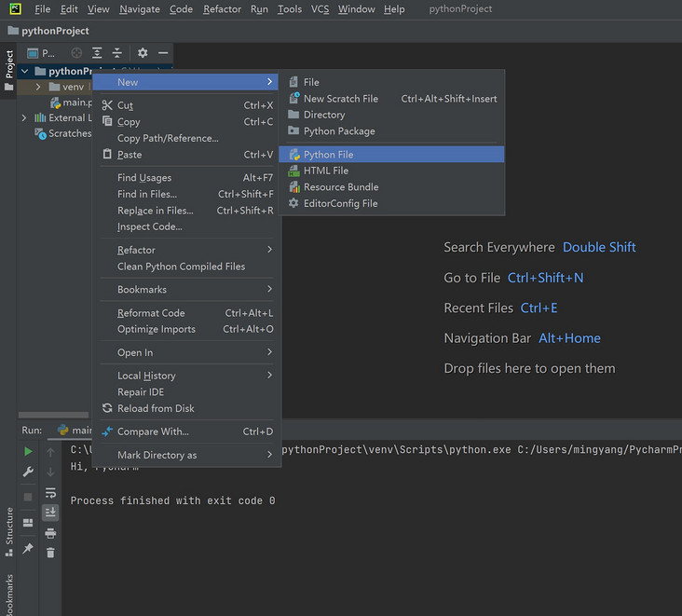
Task: Click the trash Clear All icon
Action: click(x=50, y=553)
